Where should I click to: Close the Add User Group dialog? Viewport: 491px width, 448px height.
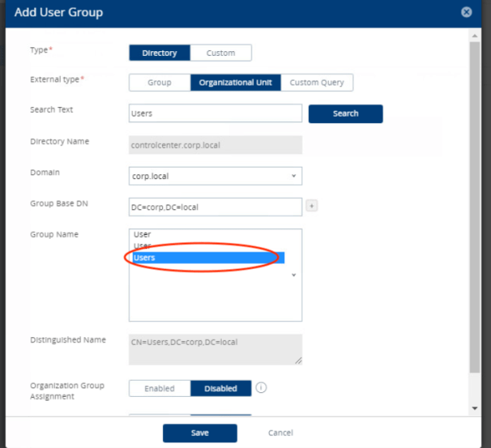(x=466, y=13)
